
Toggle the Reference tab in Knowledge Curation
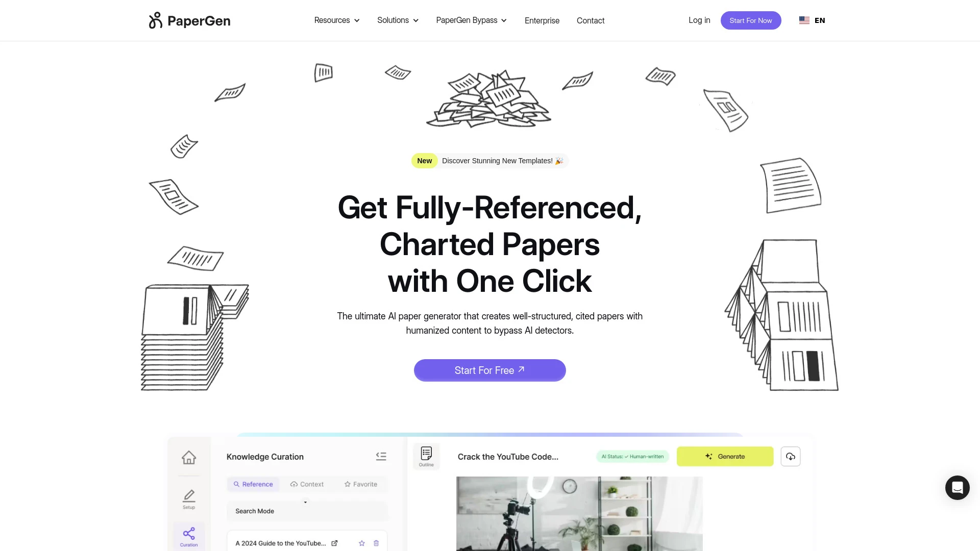coord(253,484)
